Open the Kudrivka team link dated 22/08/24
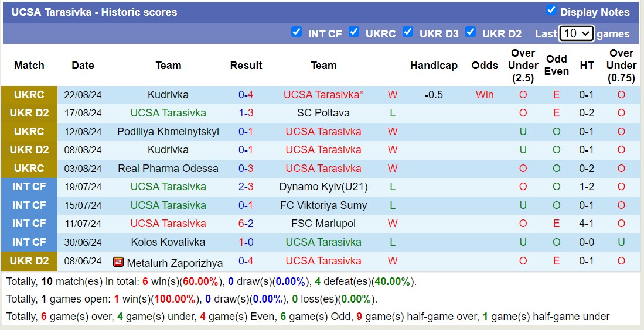 (x=168, y=95)
